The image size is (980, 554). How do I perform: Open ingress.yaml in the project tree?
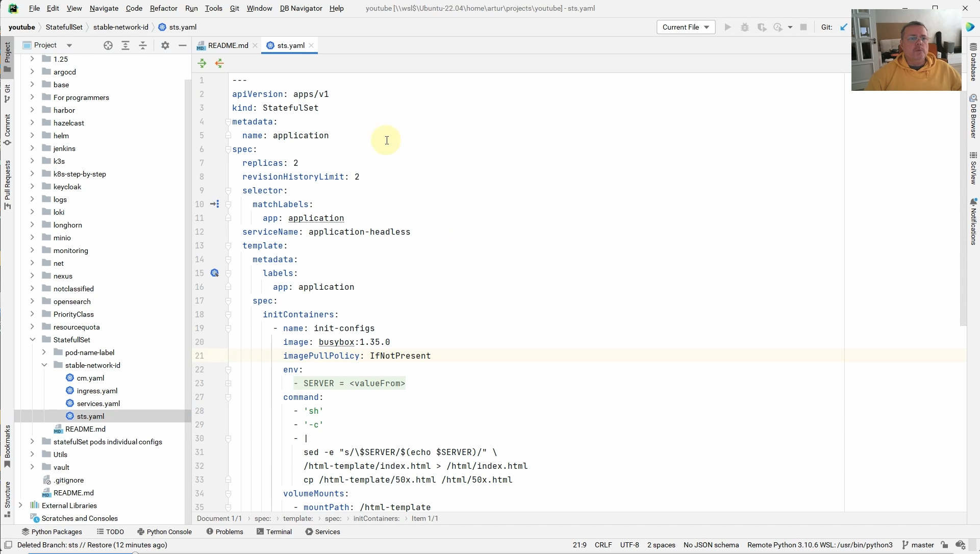(97, 391)
